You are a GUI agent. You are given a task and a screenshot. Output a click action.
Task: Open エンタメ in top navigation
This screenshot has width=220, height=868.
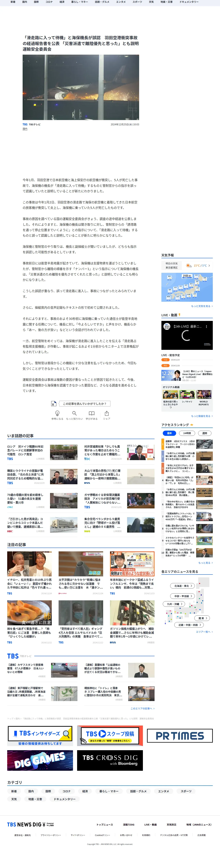pos(121,2)
